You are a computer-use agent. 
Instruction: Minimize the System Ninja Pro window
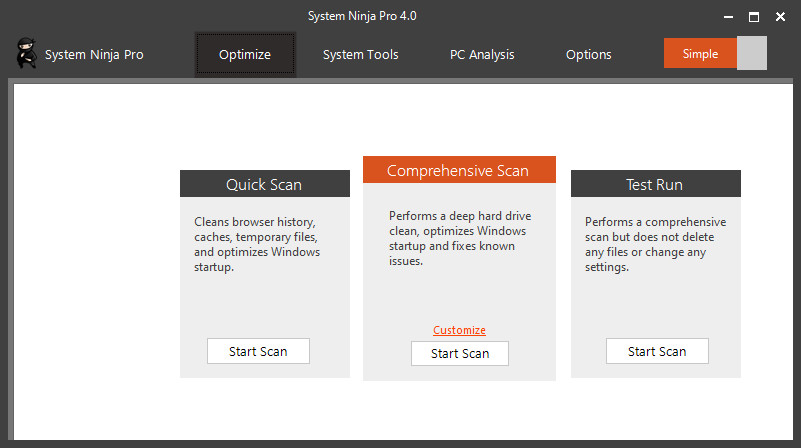[728, 17]
